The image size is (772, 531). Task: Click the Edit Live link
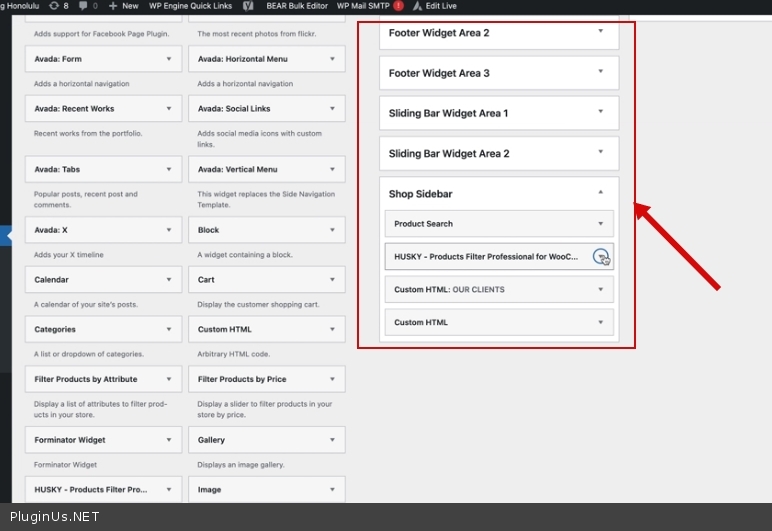point(441,6)
